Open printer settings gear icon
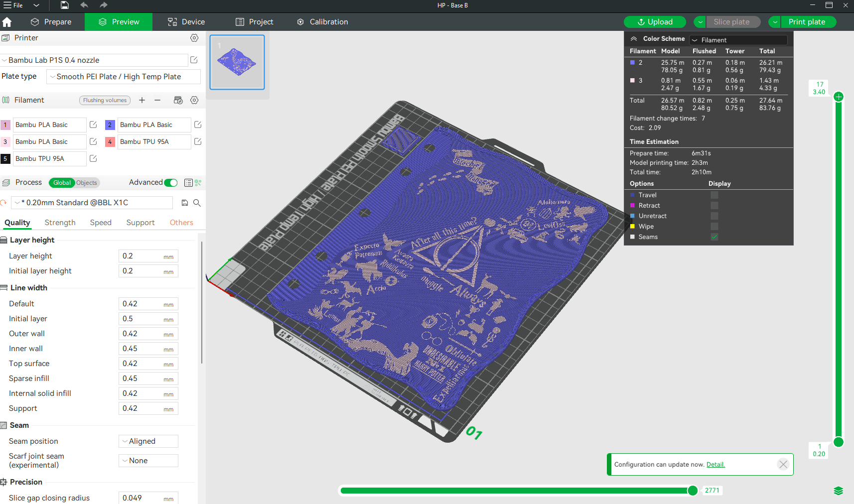This screenshot has width=854, height=504. [194, 38]
